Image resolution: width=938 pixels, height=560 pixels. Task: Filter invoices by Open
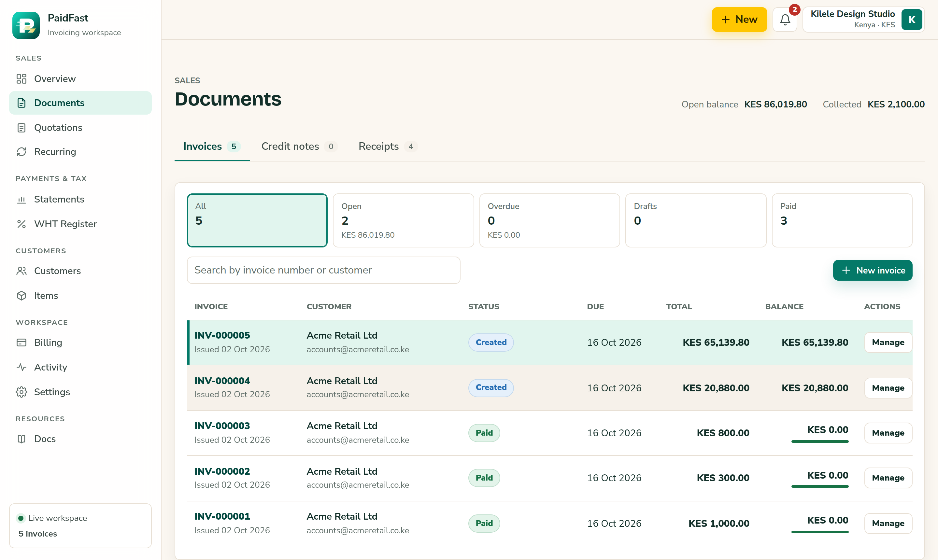[x=403, y=220]
